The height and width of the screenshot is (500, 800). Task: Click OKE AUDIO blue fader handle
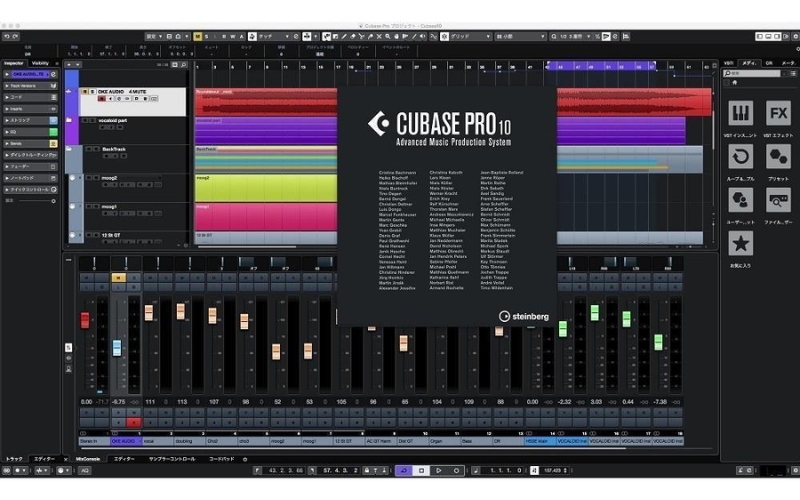pos(117,348)
